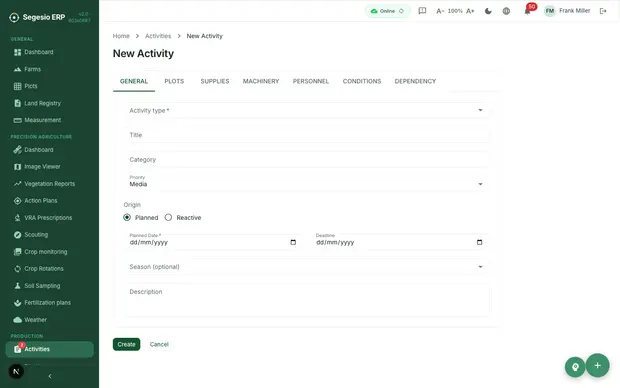620x388 pixels.
Task: Go to Home breadcrumb link
Action: (x=121, y=36)
